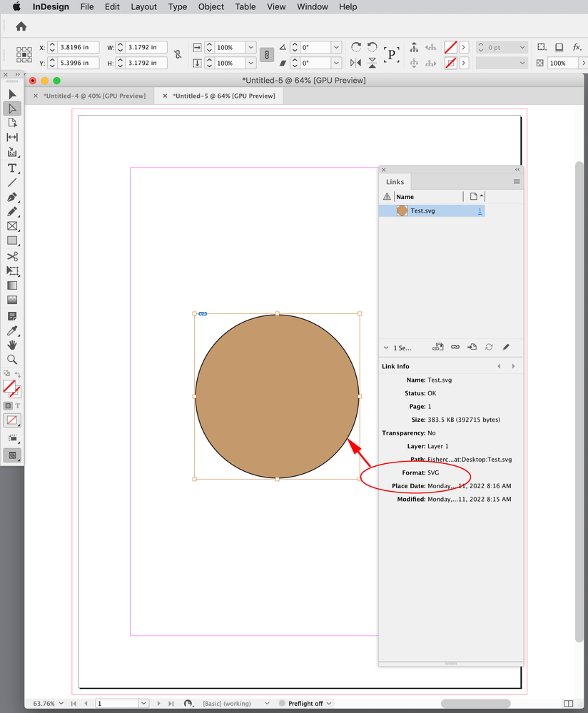The height and width of the screenshot is (713, 588).
Task: Open the scale X percentage dropdown
Action: click(x=250, y=47)
